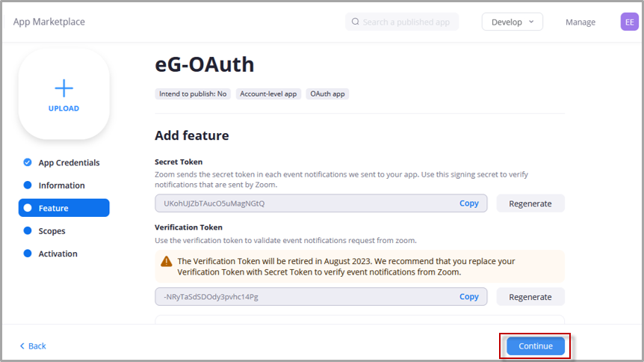Click the upload plus icon
Viewport: 644px width, 362px height.
click(x=64, y=88)
